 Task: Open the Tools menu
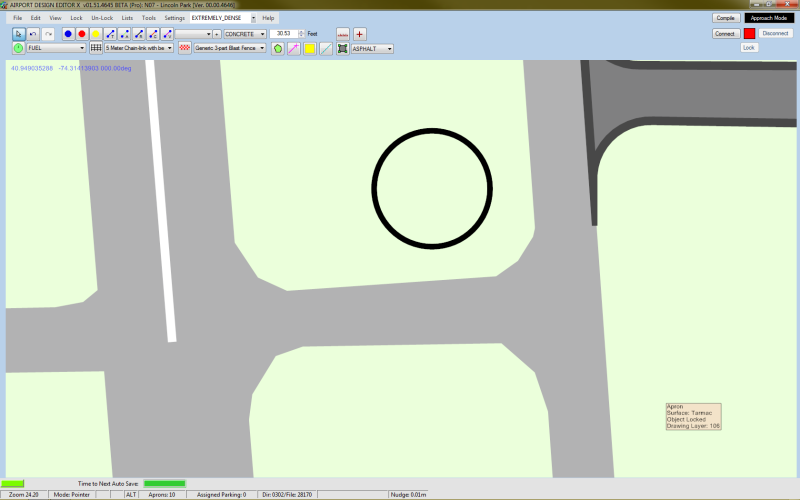coord(148,18)
